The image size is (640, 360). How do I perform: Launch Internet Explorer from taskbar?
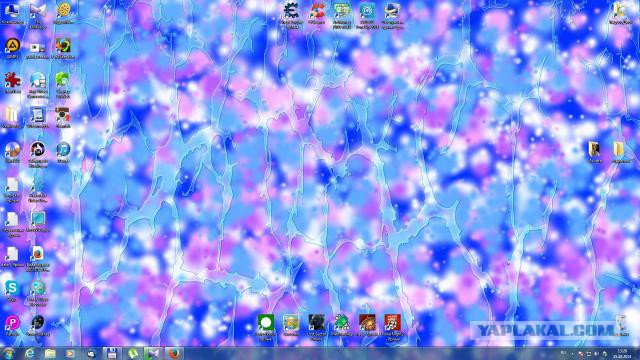point(29,353)
